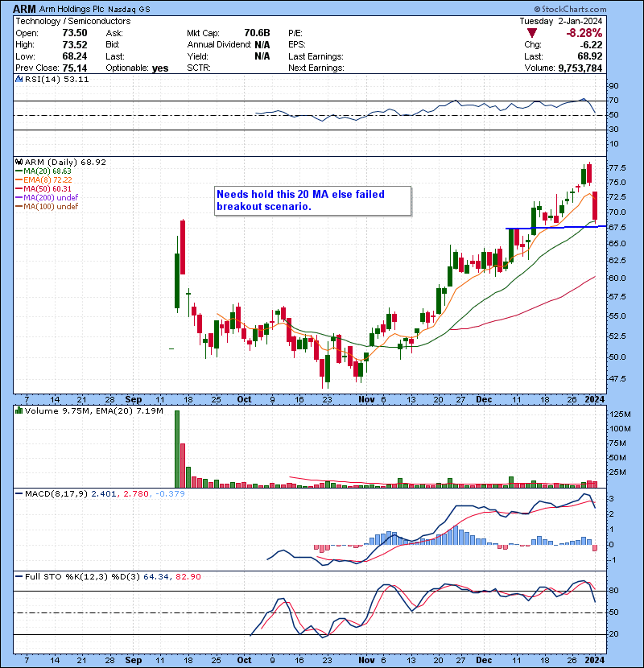The width and height of the screenshot is (644, 668).
Task: Click the Last price 68.92 value
Action: pos(590,56)
